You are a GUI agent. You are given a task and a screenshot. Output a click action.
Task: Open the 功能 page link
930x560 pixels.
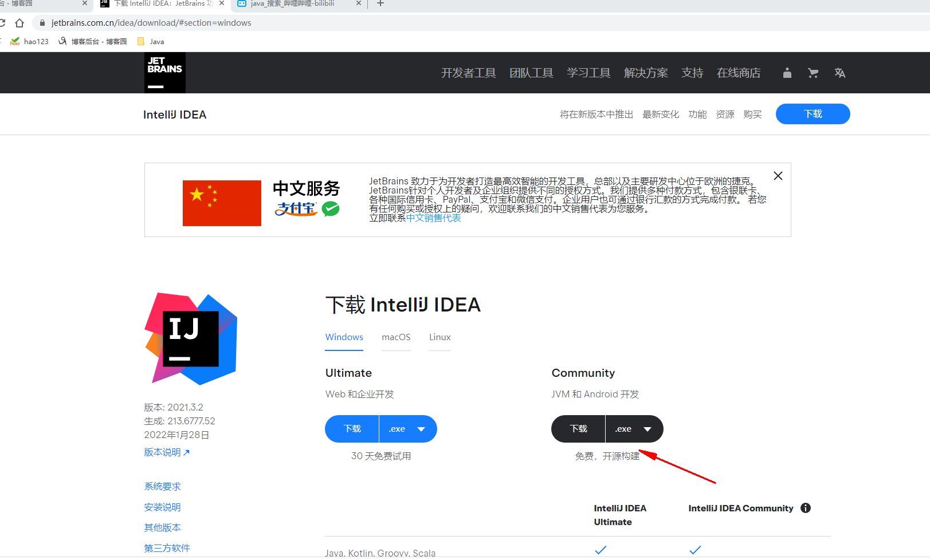697,115
